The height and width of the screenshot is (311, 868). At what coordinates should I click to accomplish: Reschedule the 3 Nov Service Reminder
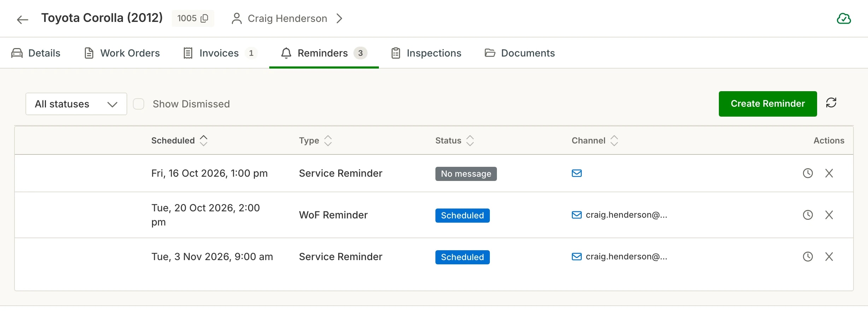(x=808, y=257)
